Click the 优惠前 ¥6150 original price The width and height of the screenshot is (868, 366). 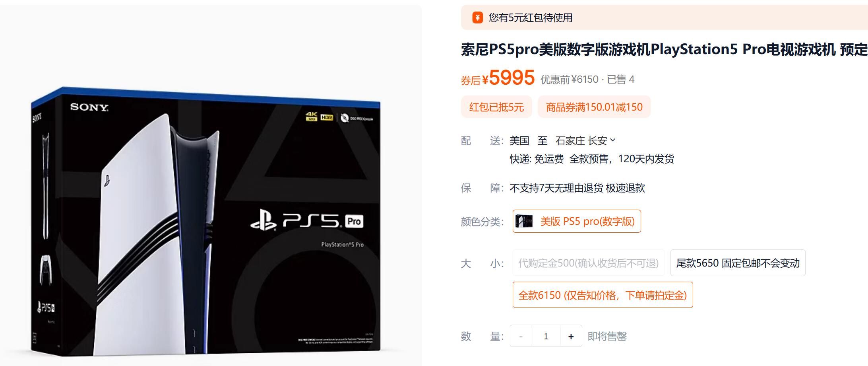point(569,79)
